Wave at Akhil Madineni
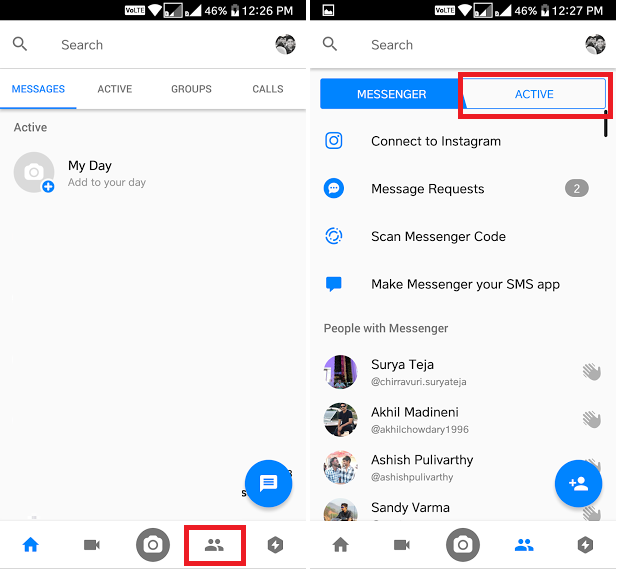Image resolution: width=617 pixels, height=569 pixels. 592,419
